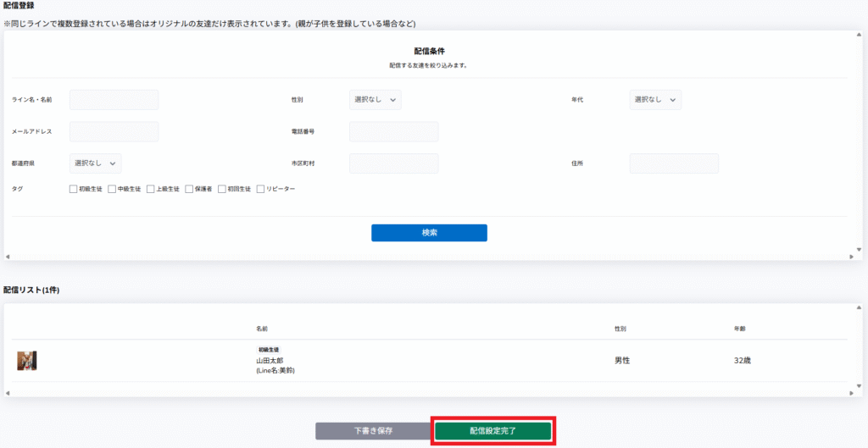
Task: Click the left scroll arrow of the 配信リスト panel
Action: [x=7, y=393]
